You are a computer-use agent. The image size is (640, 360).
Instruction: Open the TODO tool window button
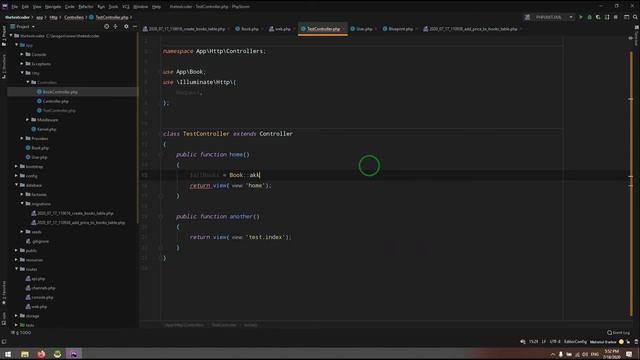coord(22,333)
